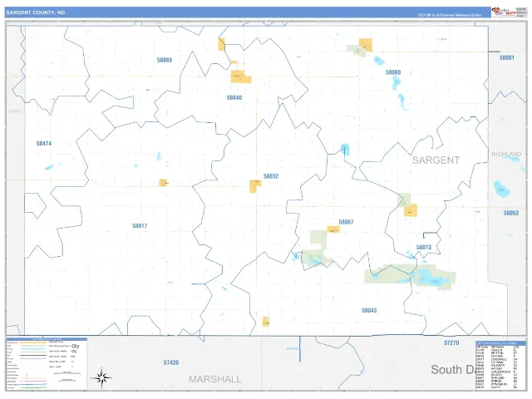Click the South Dakota state label

tap(452, 369)
